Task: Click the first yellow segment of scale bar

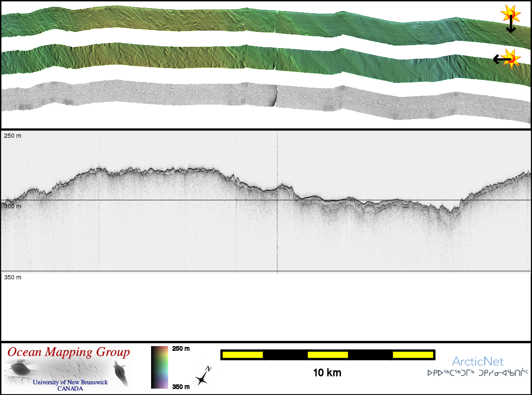Action: (x=242, y=355)
